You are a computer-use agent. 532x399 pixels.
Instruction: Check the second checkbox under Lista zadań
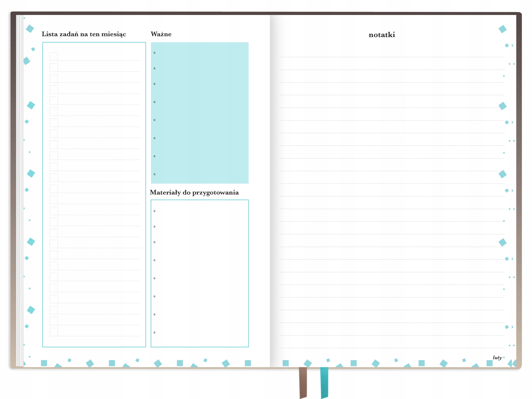(54, 68)
